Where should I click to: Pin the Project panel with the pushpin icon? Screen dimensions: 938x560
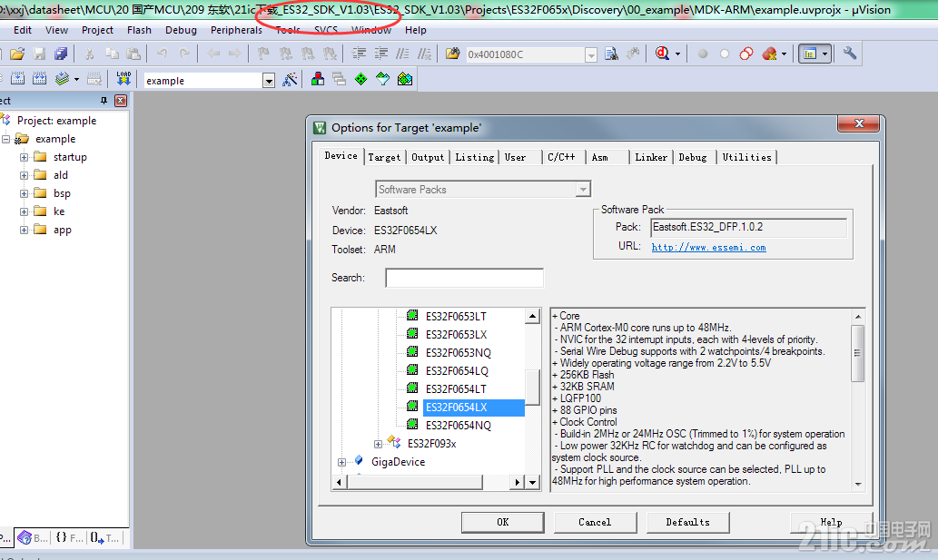(104, 101)
